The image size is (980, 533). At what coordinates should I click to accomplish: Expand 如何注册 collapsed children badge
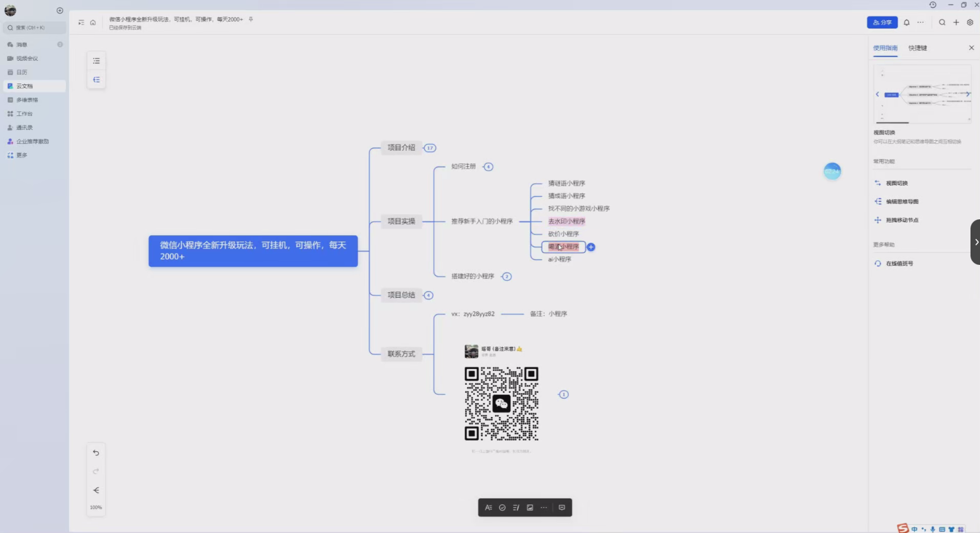[x=488, y=167]
